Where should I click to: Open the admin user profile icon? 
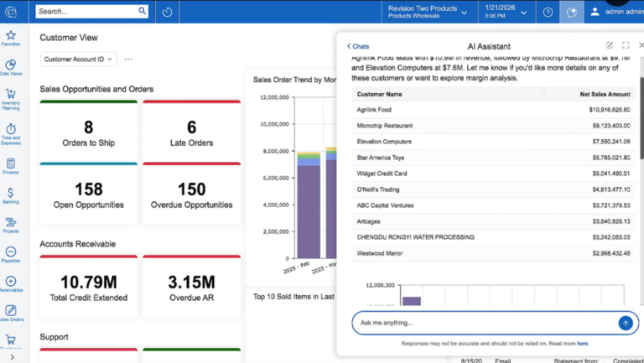(x=595, y=12)
